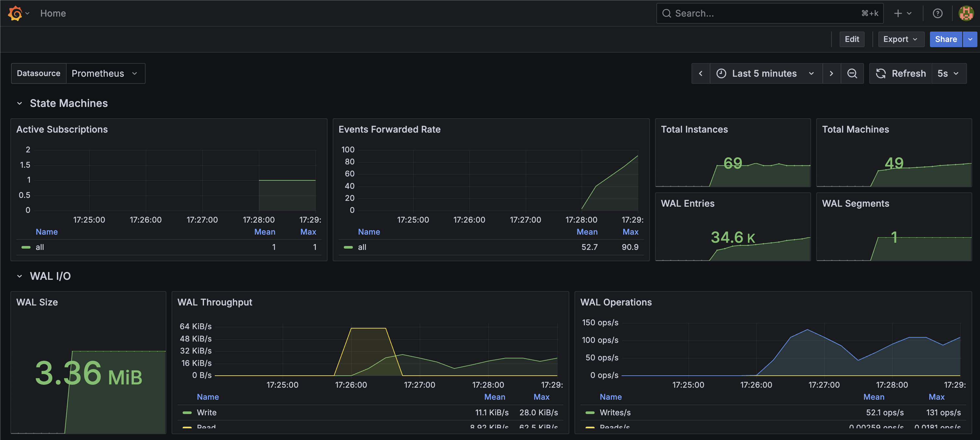This screenshot has width=980, height=440.
Task: Collapse the State Machines row
Action: 20,103
